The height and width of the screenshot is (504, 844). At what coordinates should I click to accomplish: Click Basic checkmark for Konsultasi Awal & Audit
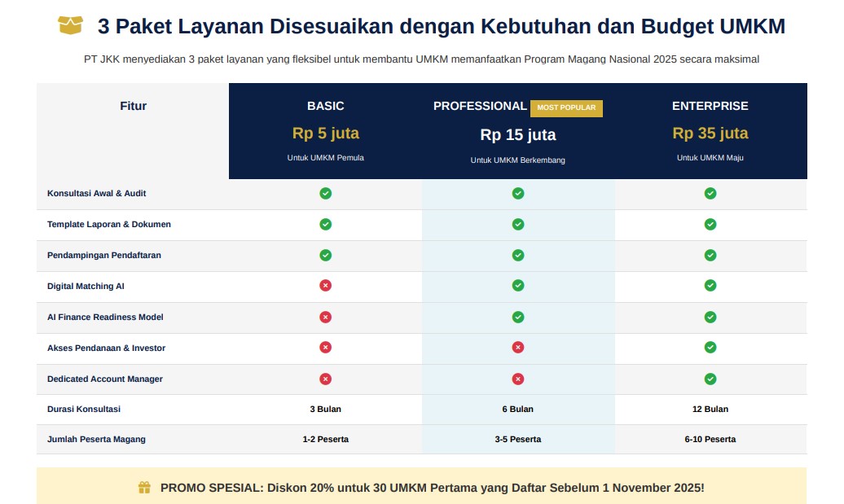pos(325,194)
